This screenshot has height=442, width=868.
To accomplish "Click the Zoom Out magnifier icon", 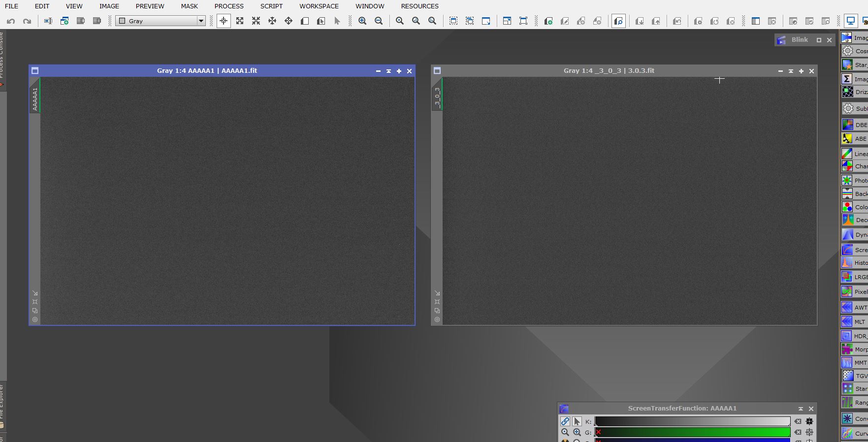I will click(379, 21).
